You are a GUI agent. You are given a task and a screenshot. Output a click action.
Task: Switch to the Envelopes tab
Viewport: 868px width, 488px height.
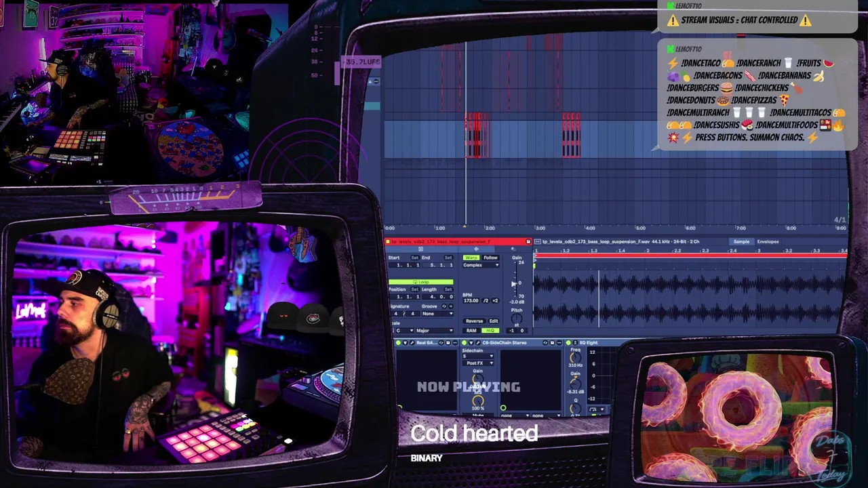pos(768,241)
